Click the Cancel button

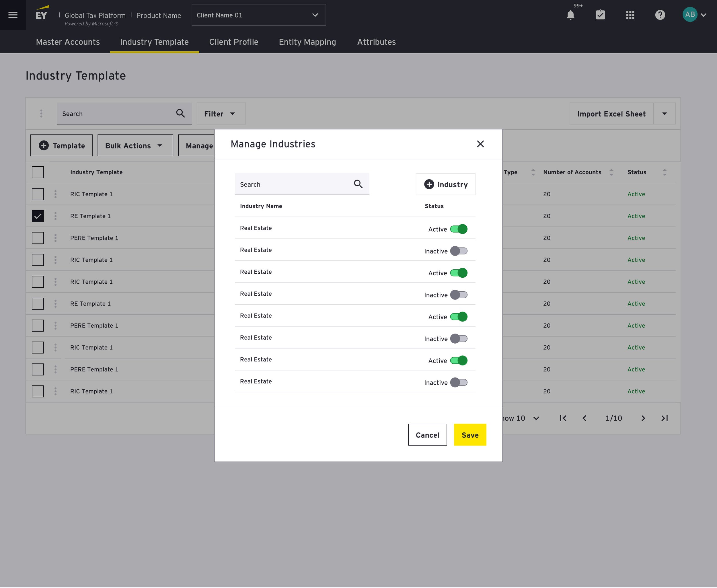click(x=427, y=435)
